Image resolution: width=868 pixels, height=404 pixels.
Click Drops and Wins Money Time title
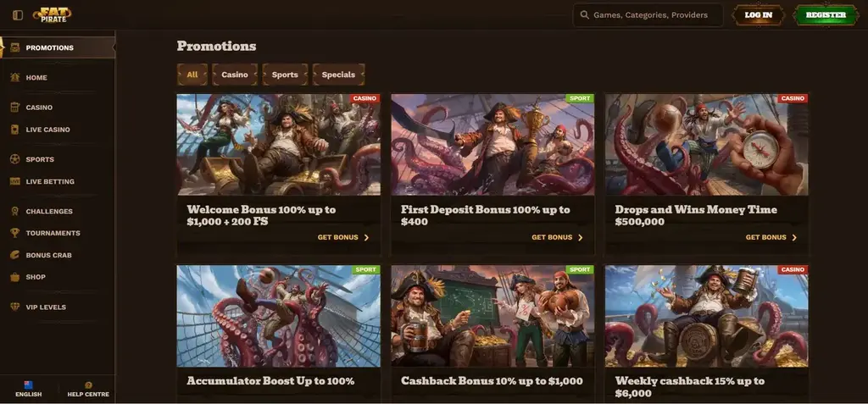pos(696,215)
